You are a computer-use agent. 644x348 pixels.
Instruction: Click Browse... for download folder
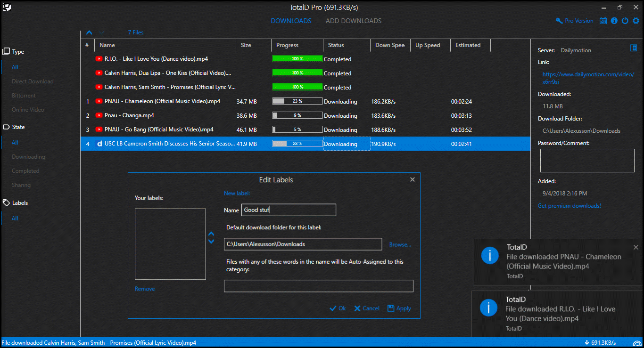(x=400, y=245)
